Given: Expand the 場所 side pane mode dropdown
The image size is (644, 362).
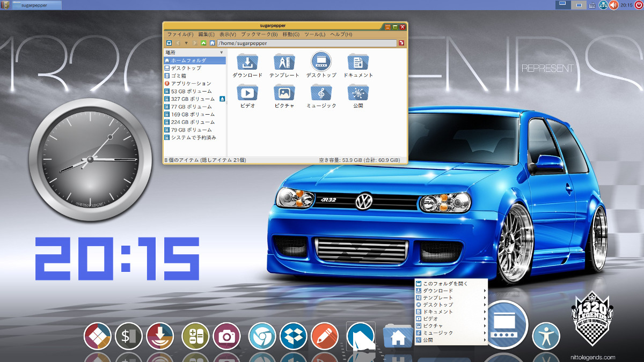Looking at the screenshot, I should tap(222, 53).
